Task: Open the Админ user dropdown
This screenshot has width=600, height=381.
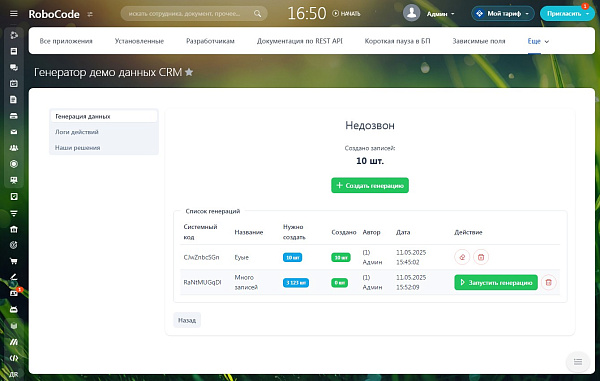Action: click(x=440, y=14)
